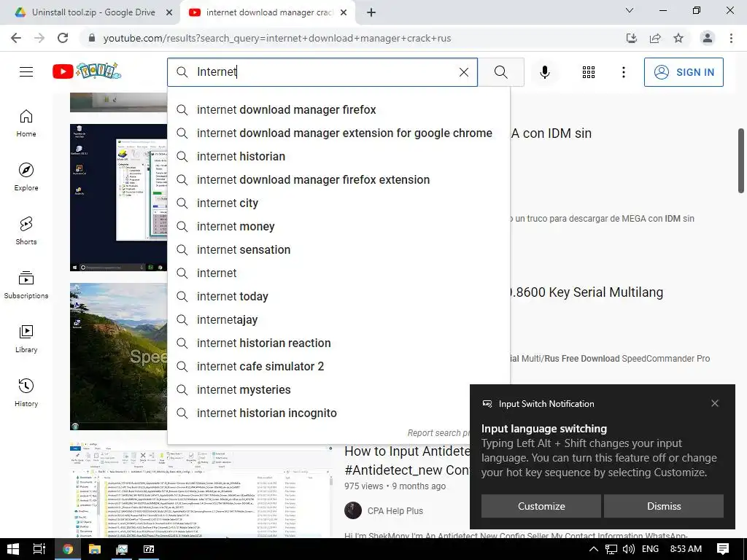Go to Home in sidebar
Viewport: 747px width, 560px height.
tap(26, 122)
